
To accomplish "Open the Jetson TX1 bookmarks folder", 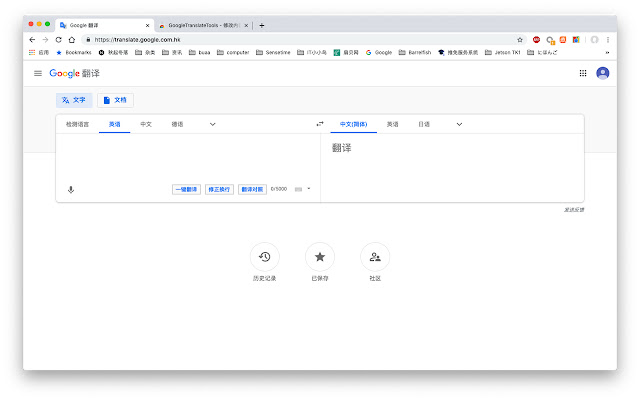I will coord(502,52).
